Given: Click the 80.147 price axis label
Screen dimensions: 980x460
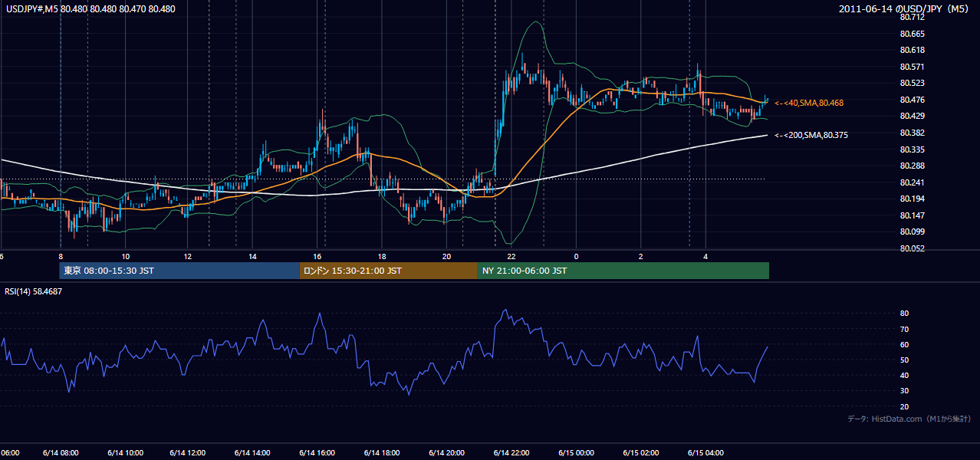Looking at the screenshot, I should point(912,215).
